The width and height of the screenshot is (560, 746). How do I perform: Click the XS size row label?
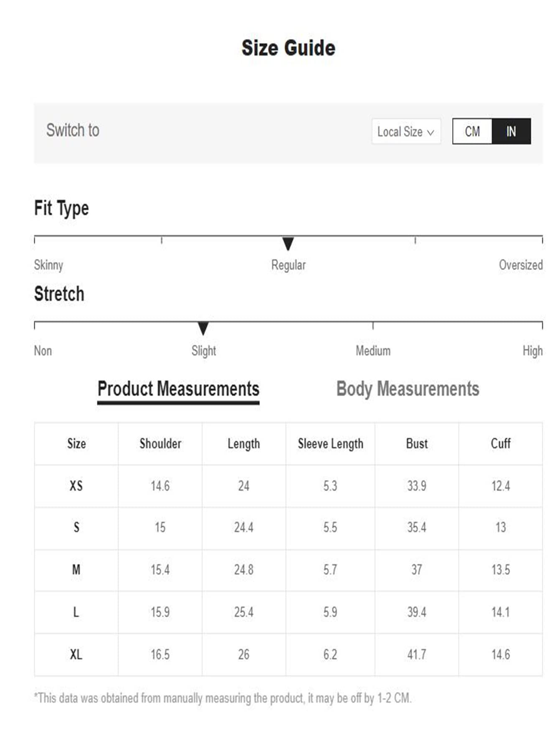76,486
